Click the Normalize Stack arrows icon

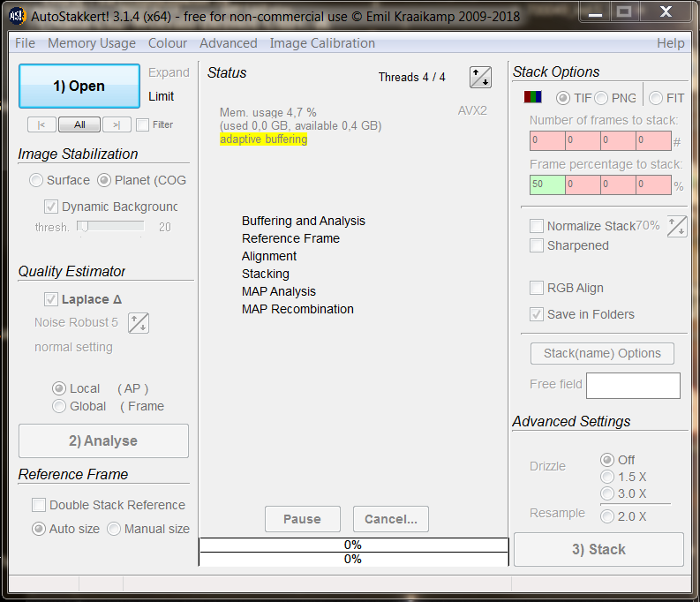pos(677,226)
